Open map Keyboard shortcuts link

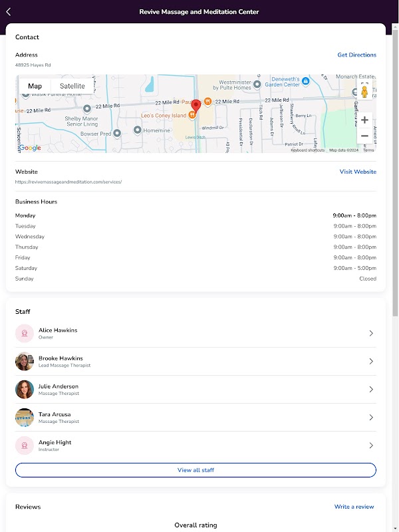308,150
